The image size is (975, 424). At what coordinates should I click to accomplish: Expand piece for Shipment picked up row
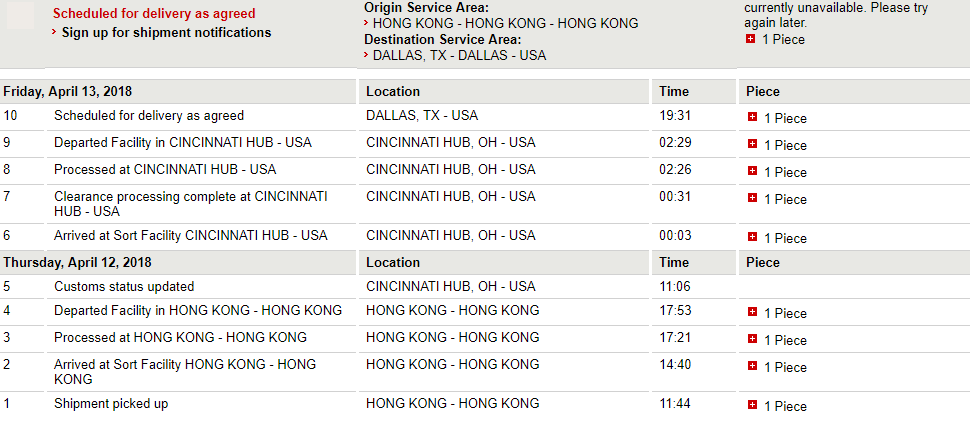[752, 405]
